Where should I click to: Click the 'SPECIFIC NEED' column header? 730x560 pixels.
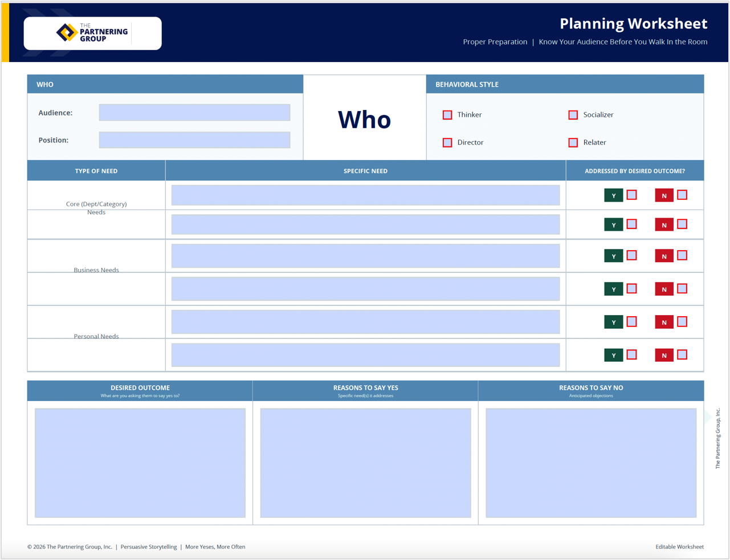[365, 171]
